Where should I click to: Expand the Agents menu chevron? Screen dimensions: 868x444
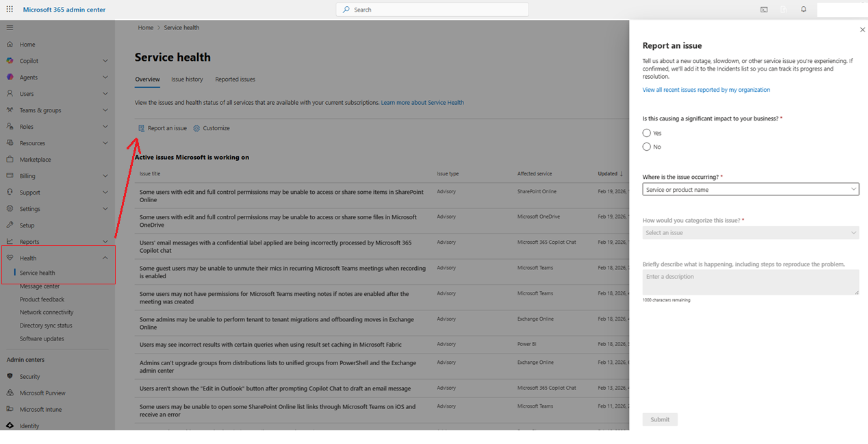105,77
